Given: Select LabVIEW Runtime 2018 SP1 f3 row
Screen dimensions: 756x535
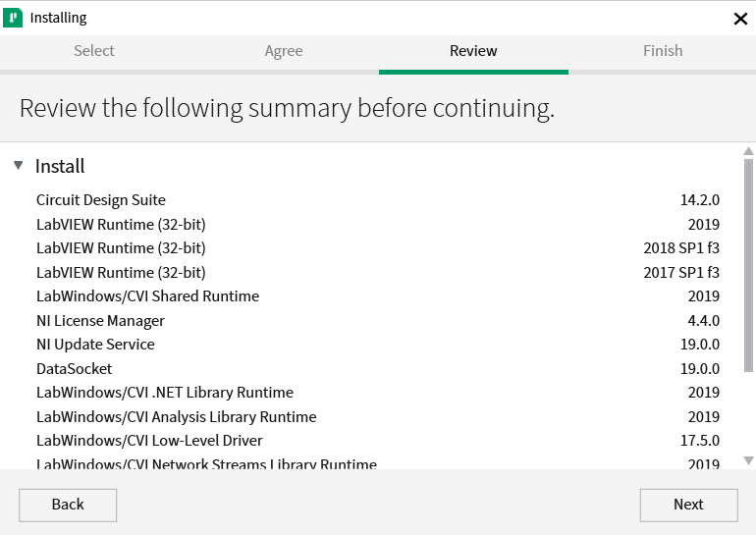Looking at the screenshot, I should pyautogui.click(x=378, y=248).
